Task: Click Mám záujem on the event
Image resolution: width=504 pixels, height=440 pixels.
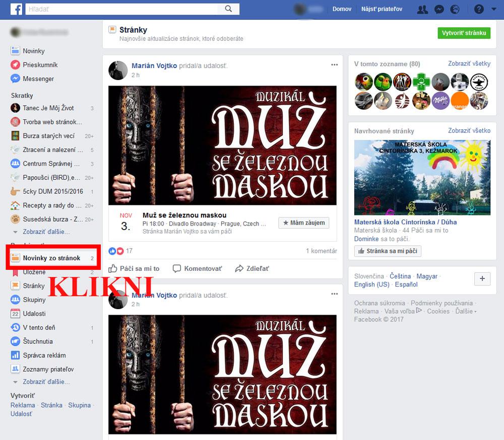Action: coord(304,223)
